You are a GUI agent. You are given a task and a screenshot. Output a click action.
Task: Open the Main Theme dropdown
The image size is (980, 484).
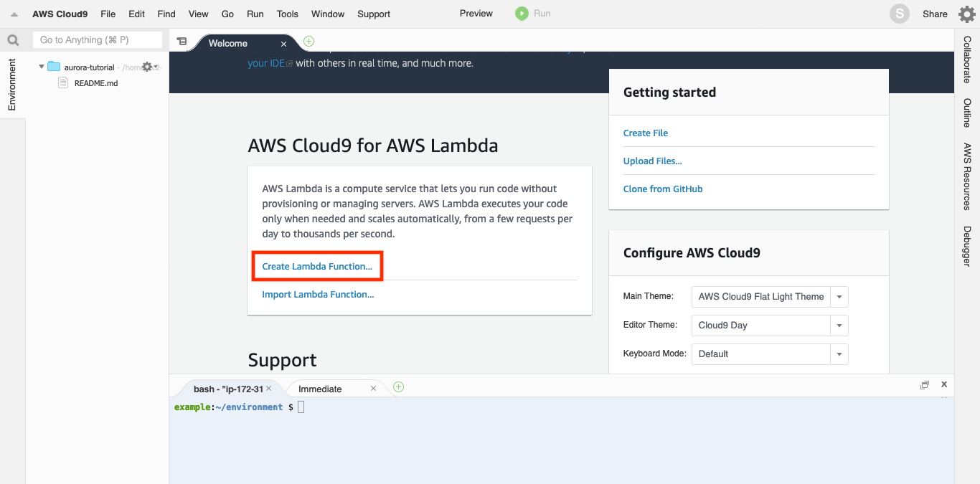click(x=839, y=296)
